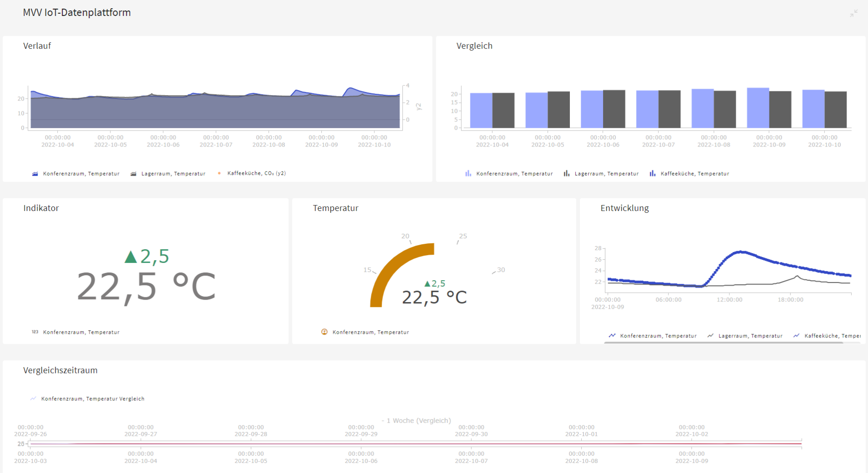Click the gauge tick label 15
Viewport: 868px width, 473px height.
(367, 270)
